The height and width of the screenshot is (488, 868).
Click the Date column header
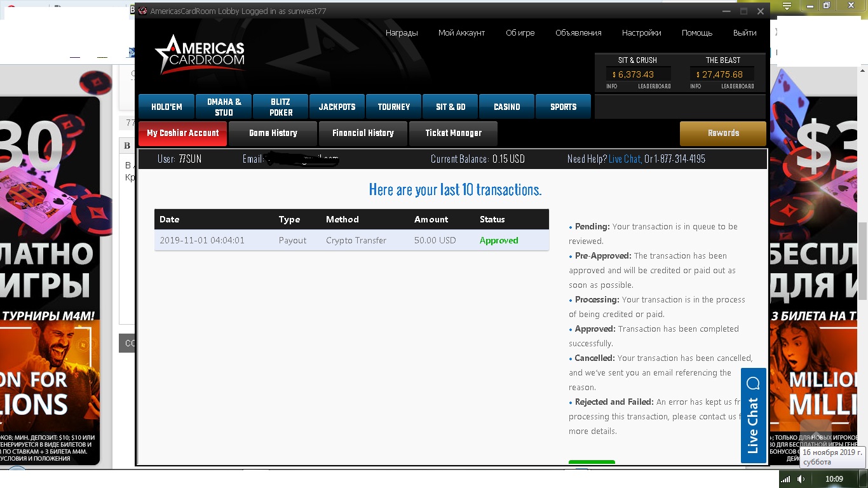point(170,219)
